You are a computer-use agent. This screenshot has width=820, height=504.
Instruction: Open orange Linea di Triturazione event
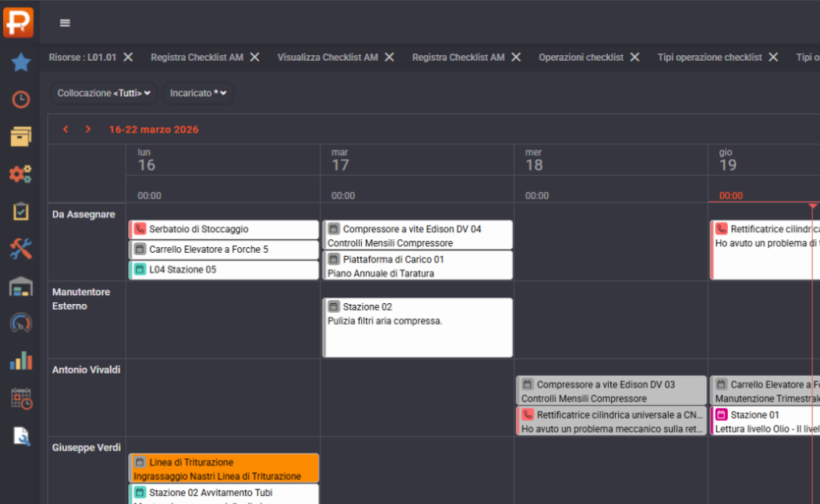click(224, 468)
